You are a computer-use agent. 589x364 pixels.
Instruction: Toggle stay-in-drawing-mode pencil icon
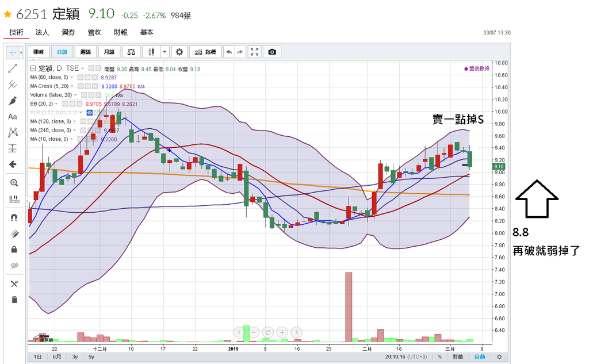tap(14, 233)
